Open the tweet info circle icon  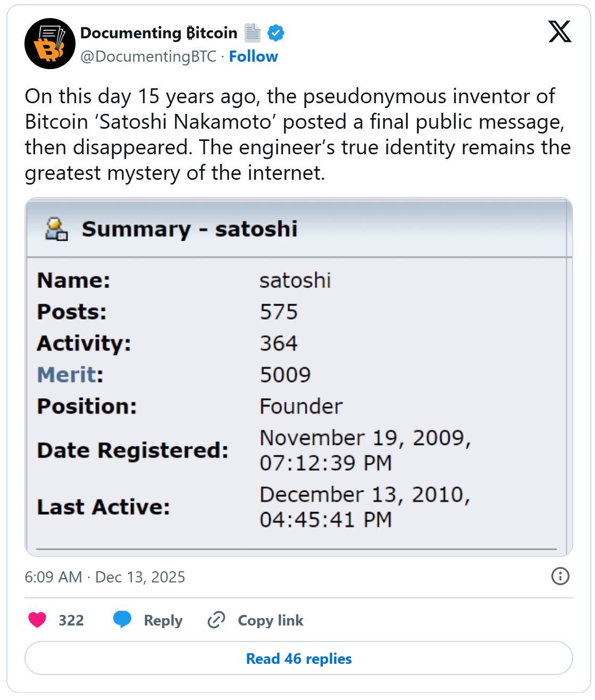(x=560, y=576)
